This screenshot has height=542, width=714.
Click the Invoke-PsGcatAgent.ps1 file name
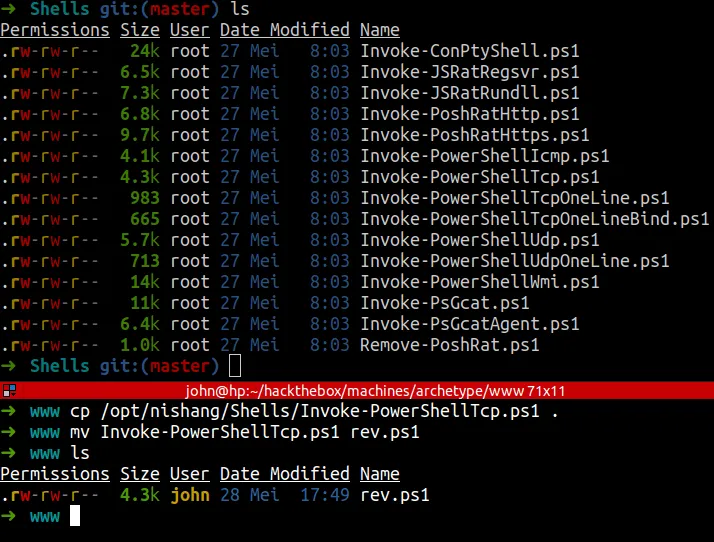[x=469, y=324]
